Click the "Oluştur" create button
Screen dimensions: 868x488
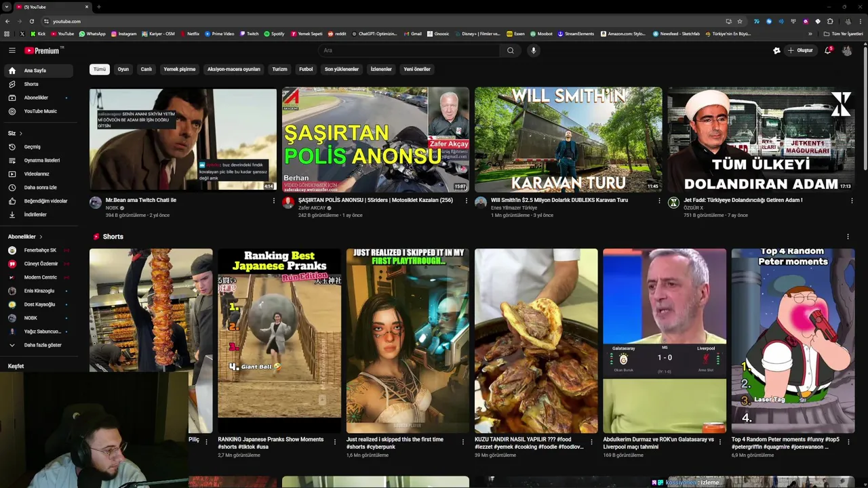(x=800, y=50)
